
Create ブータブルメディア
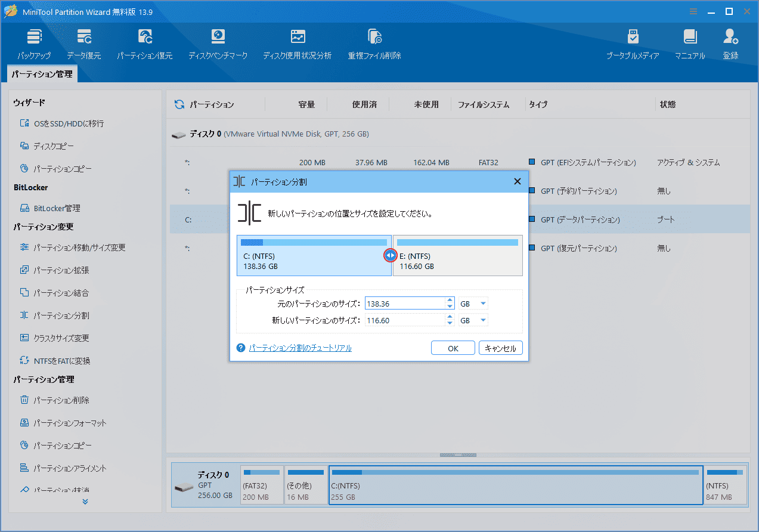pyautogui.click(x=633, y=44)
